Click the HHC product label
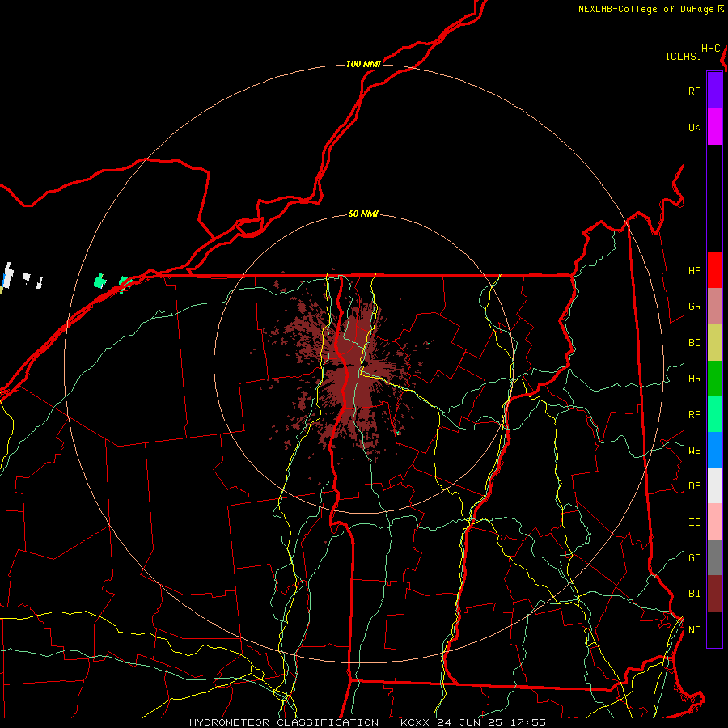This screenshot has width=728, height=728. point(710,49)
